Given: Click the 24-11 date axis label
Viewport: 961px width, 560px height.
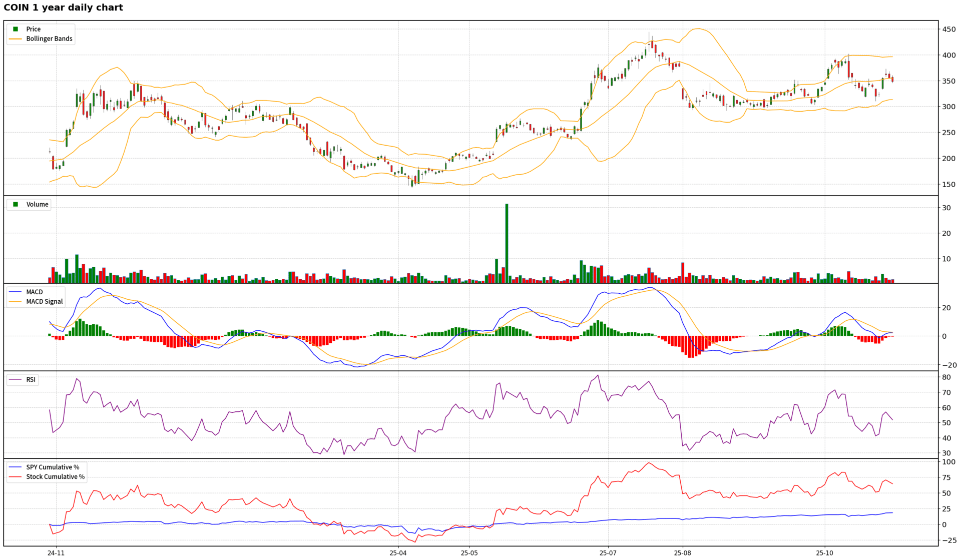Looking at the screenshot, I should (x=56, y=553).
